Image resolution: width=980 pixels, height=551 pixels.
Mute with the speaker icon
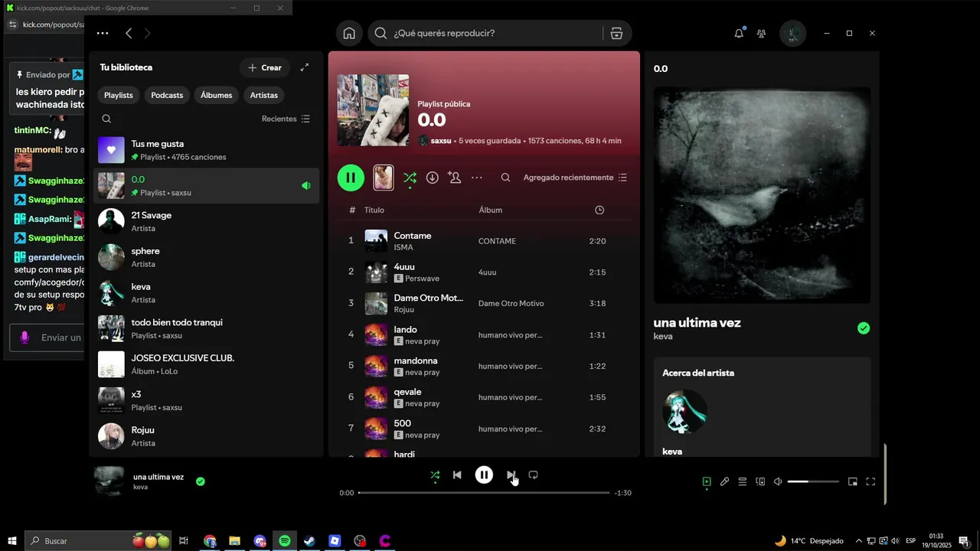point(778,481)
